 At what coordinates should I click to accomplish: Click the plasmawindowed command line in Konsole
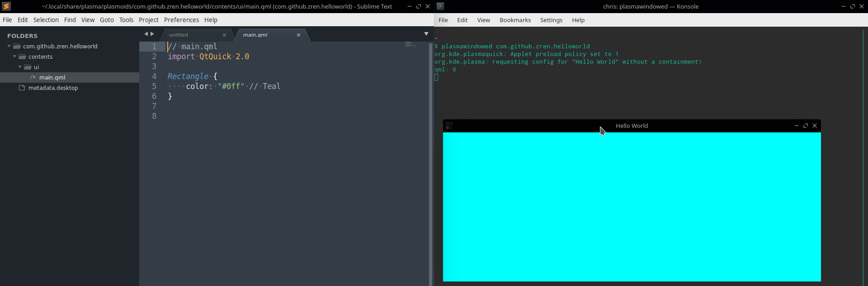click(x=512, y=47)
